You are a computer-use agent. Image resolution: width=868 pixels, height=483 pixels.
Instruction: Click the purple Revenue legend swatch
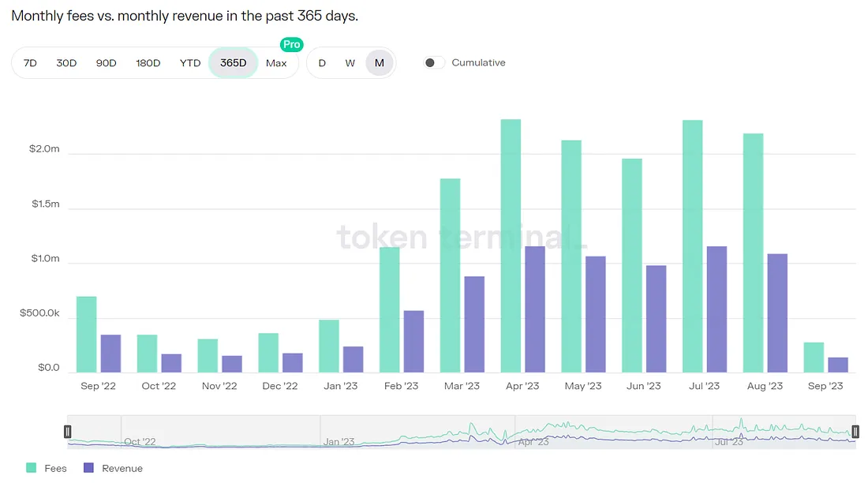tap(88, 468)
